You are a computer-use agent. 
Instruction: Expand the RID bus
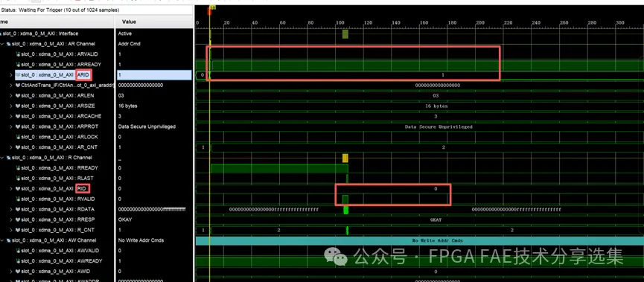pos(11,188)
